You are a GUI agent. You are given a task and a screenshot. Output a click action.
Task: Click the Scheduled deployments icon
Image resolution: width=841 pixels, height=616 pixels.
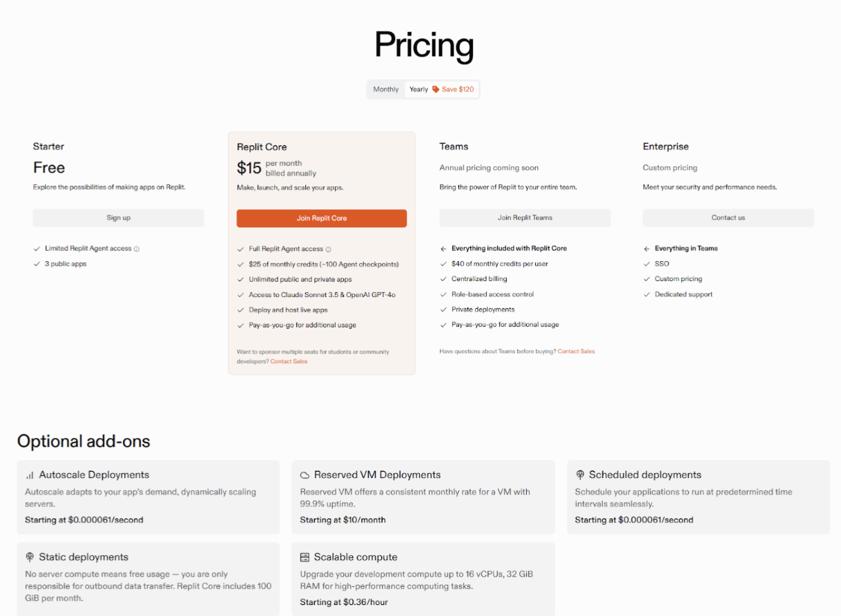(x=580, y=475)
